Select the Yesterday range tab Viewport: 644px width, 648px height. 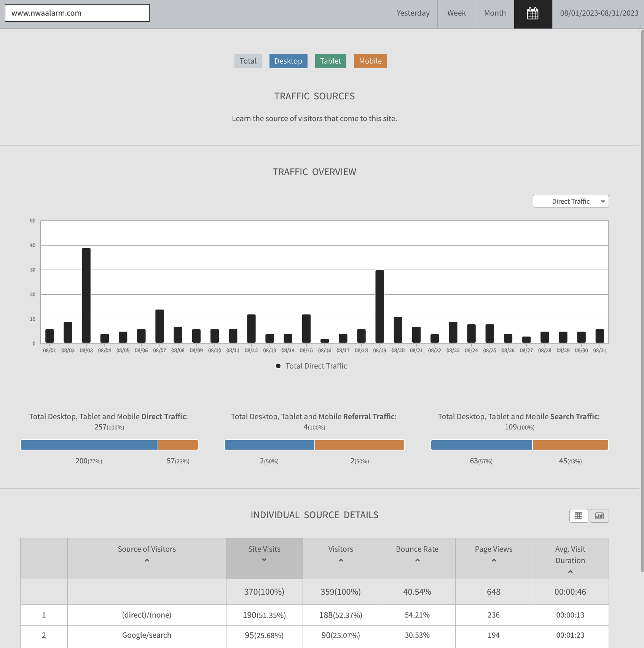(x=413, y=14)
